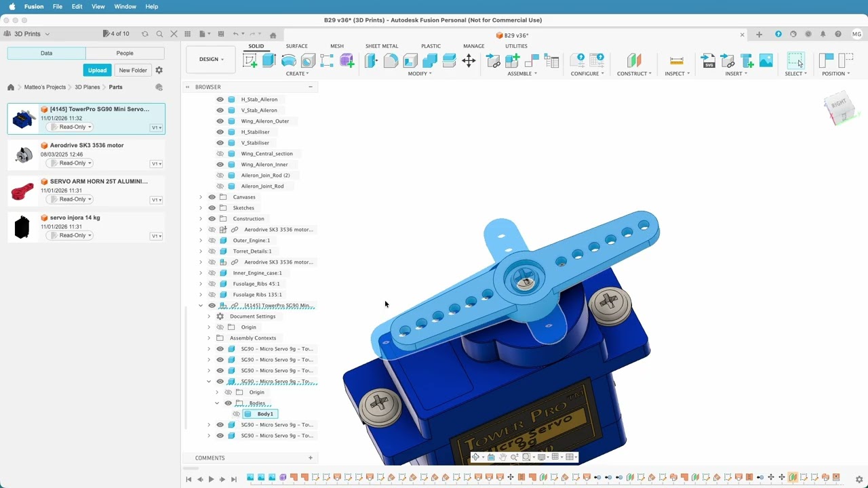Image resolution: width=868 pixels, height=488 pixels.
Task: Open the help question mark icon
Action: pyautogui.click(x=838, y=34)
